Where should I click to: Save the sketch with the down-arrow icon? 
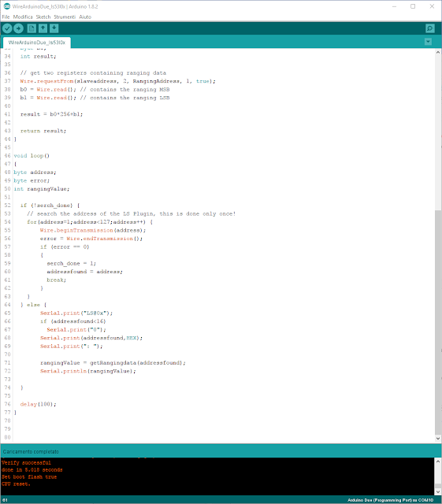click(x=54, y=28)
